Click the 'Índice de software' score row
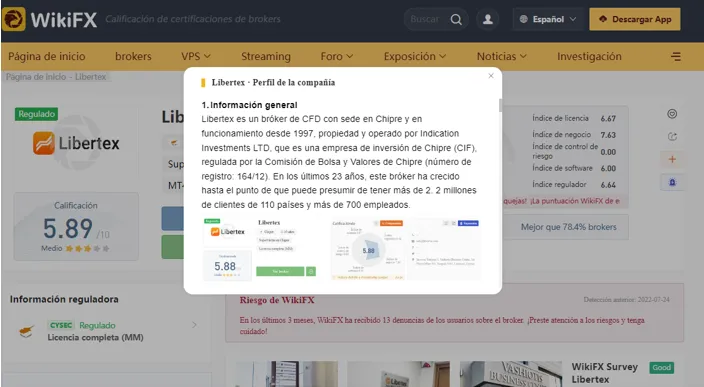This screenshot has height=387, width=704. click(574, 168)
